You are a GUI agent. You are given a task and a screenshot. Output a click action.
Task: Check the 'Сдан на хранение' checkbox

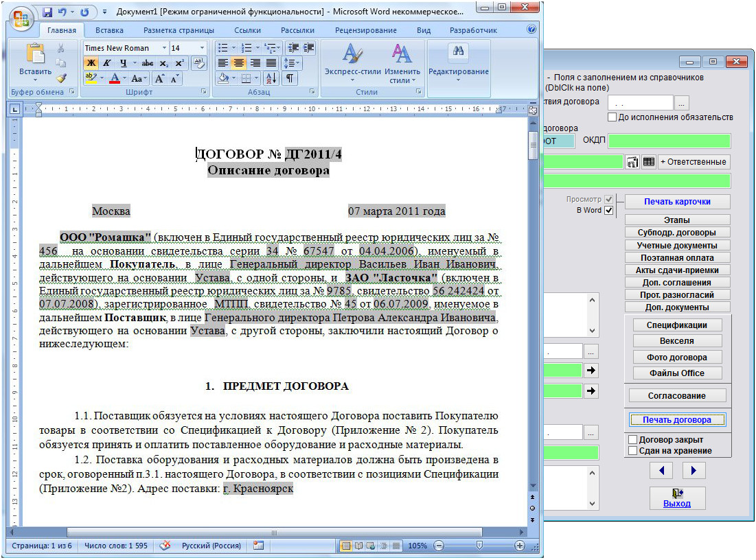tap(632, 451)
